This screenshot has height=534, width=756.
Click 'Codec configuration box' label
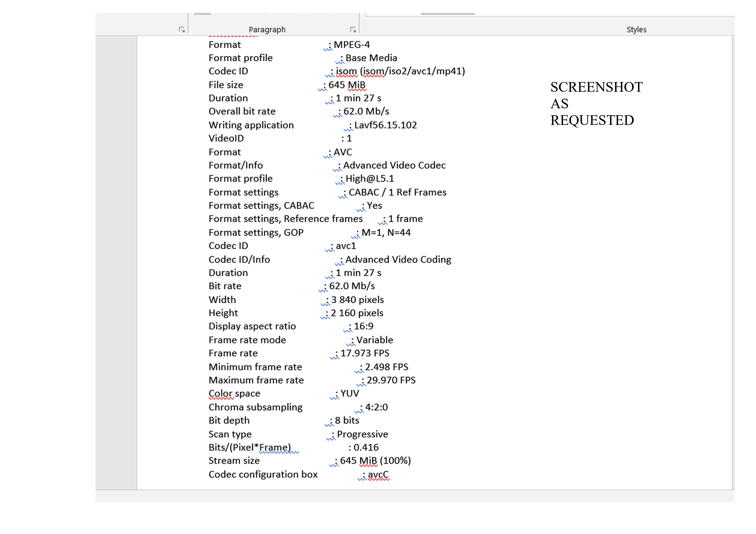pos(263,474)
